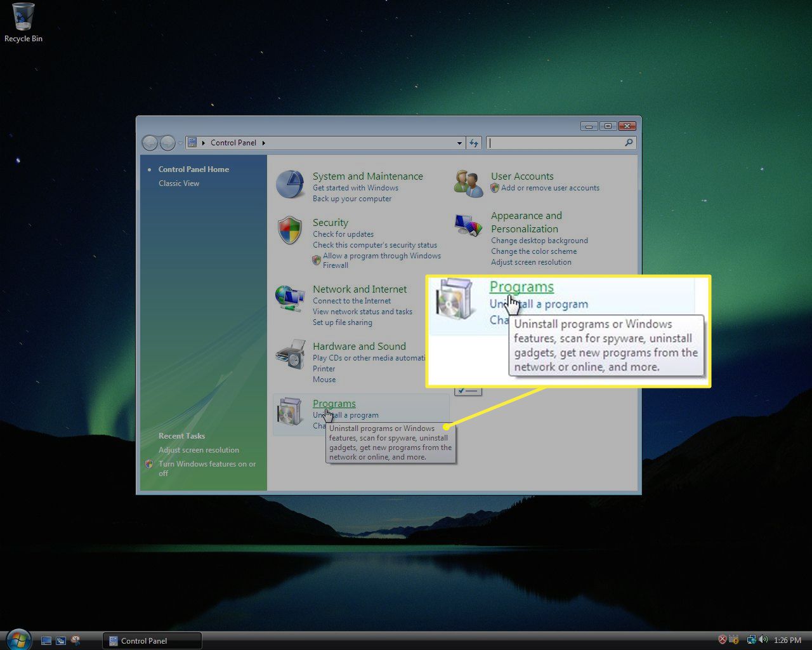Open the User Accounts heading
Screen dimensions: 812x650
coord(522,176)
